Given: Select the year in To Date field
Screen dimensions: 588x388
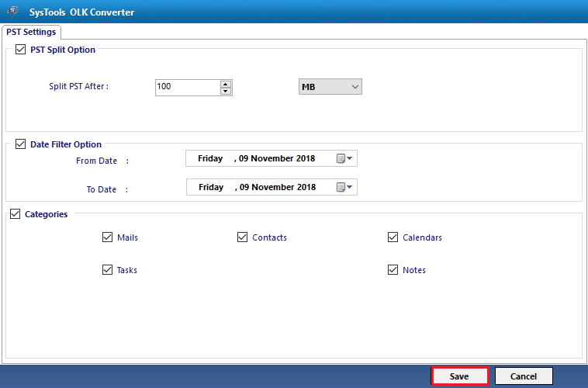Looking at the screenshot, I should (x=304, y=187).
